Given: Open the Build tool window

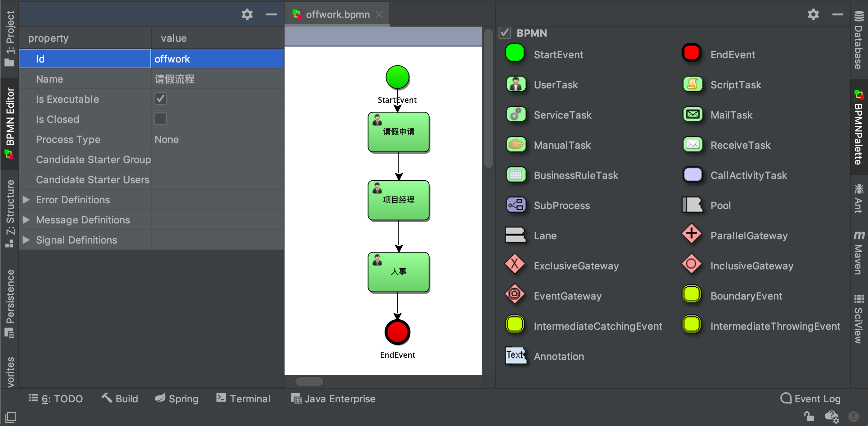Looking at the screenshot, I should (x=120, y=399).
